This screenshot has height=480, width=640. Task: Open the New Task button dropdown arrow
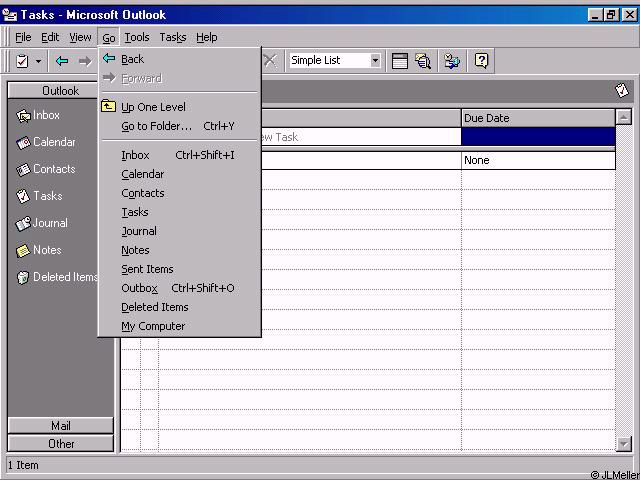(x=39, y=61)
